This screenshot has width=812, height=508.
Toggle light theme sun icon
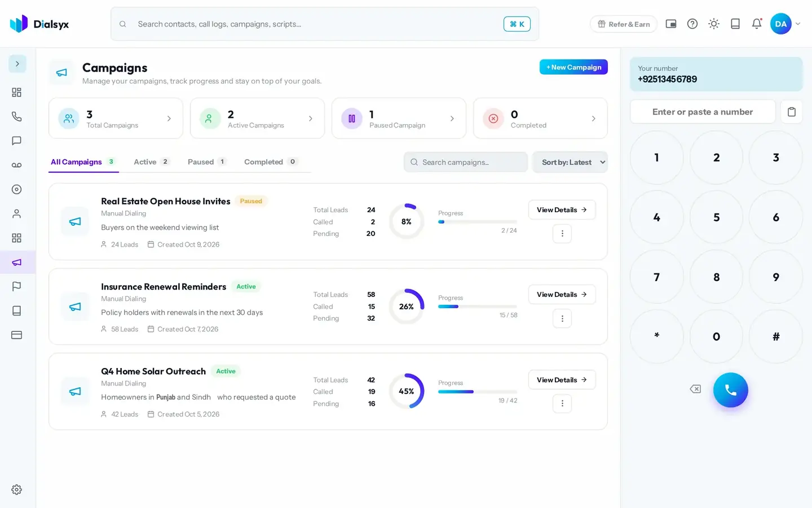coord(714,24)
